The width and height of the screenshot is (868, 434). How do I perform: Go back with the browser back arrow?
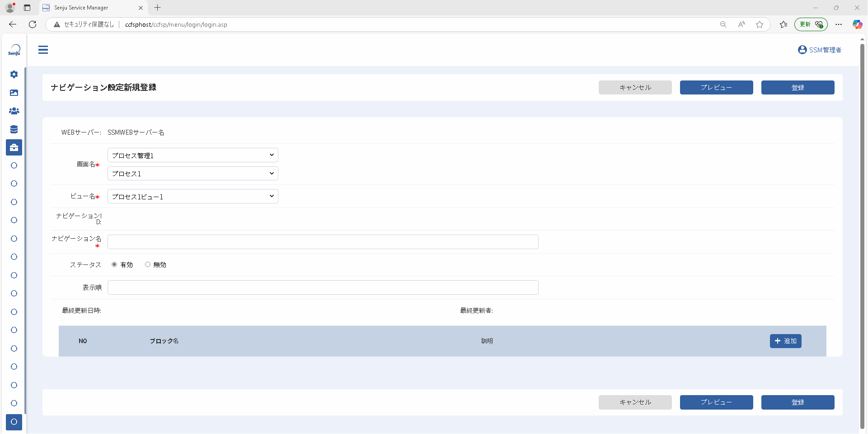tap(13, 24)
